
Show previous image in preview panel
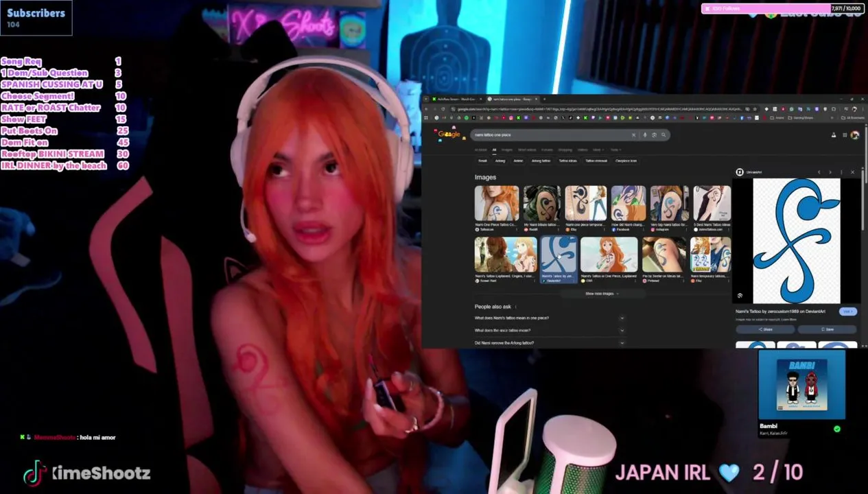819,172
